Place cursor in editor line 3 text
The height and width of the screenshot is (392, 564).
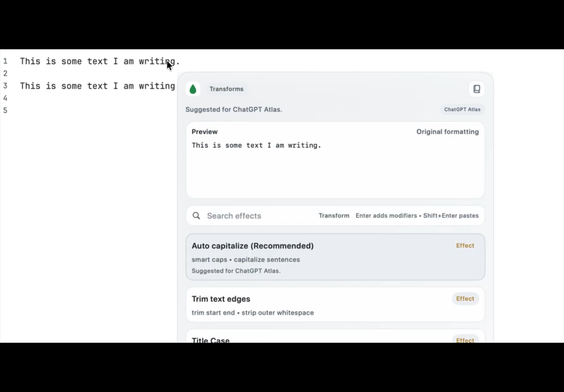pyautogui.click(x=97, y=86)
